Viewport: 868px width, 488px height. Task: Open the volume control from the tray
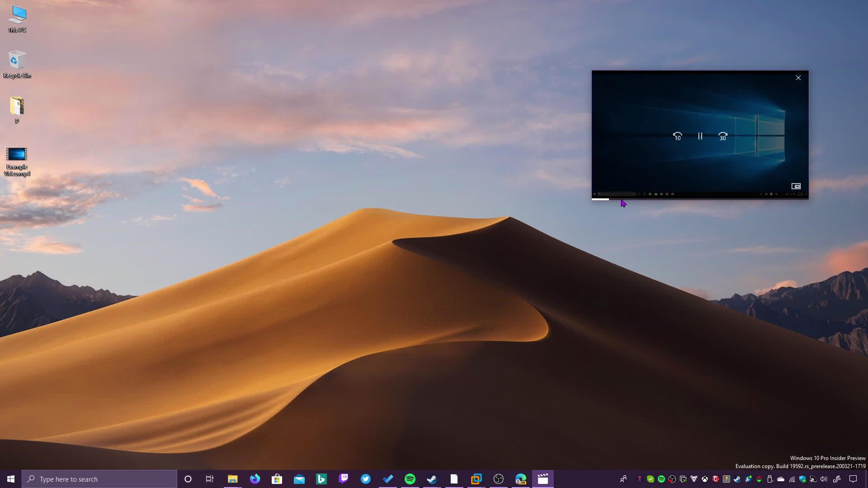(x=823, y=479)
